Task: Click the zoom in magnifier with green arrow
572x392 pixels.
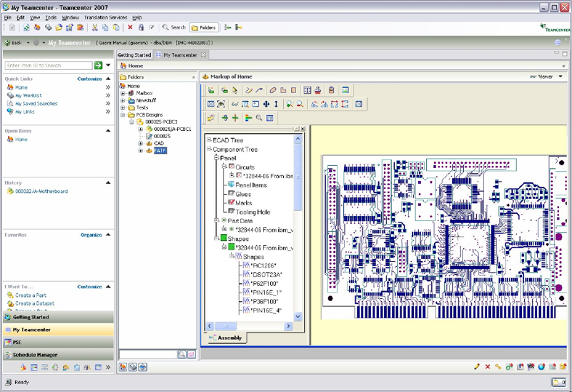Action: click(290, 104)
